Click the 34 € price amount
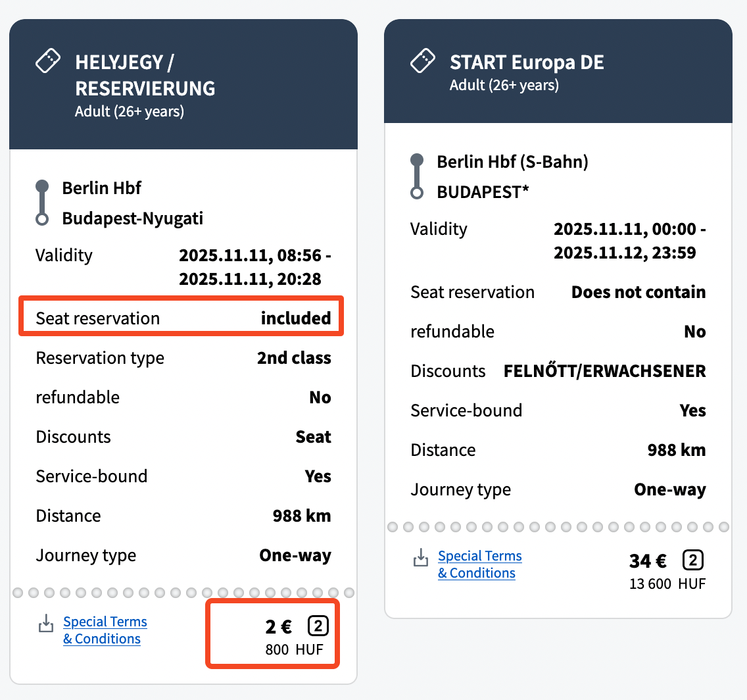This screenshot has height=700, width=747. click(648, 561)
